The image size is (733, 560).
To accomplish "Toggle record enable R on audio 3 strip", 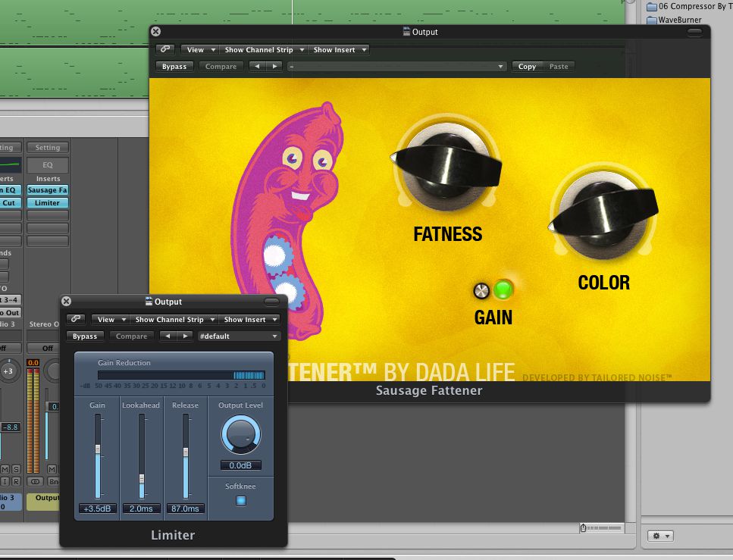I will (16, 481).
